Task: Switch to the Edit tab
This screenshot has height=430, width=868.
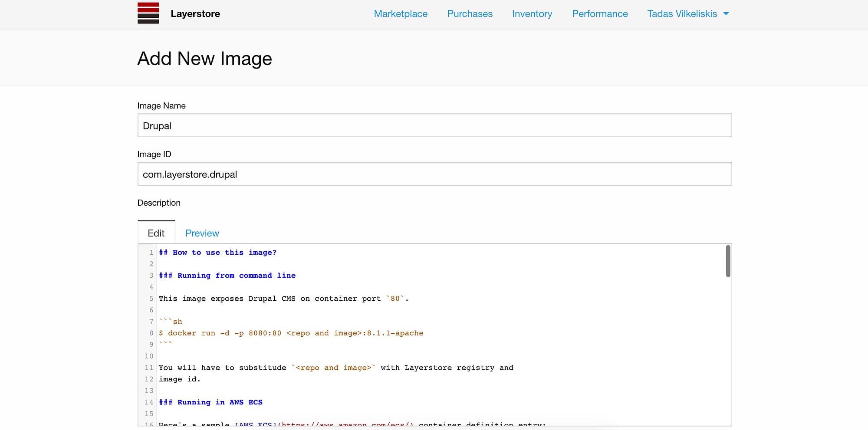Action: pos(156,233)
